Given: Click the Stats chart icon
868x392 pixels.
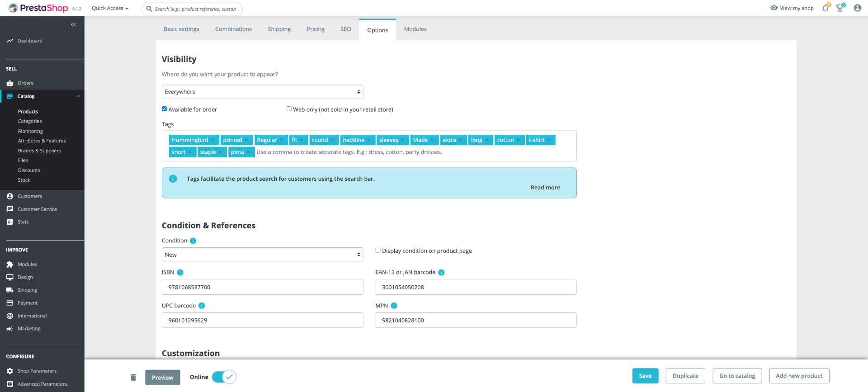Looking at the screenshot, I should click(x=10, y=222).
